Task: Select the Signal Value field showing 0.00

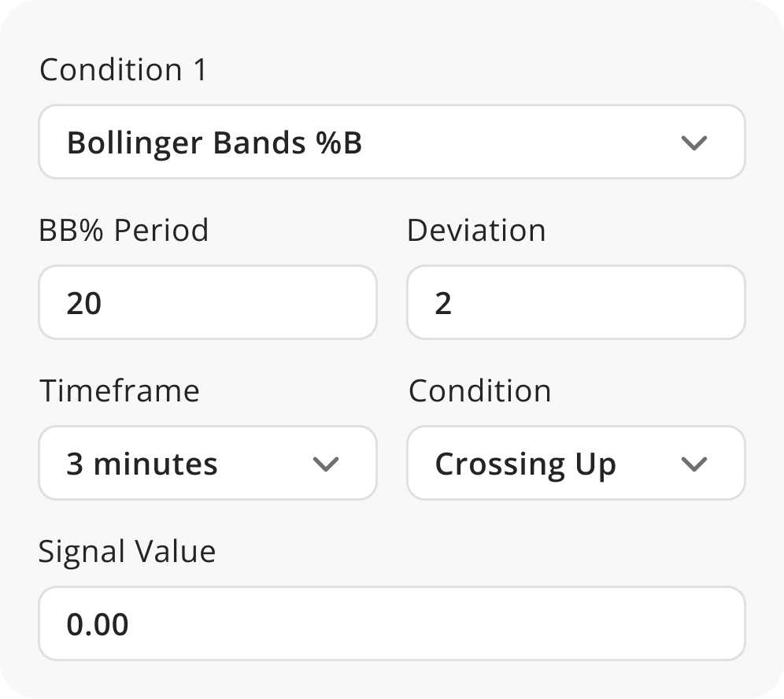Action: (x=391, y=623)
